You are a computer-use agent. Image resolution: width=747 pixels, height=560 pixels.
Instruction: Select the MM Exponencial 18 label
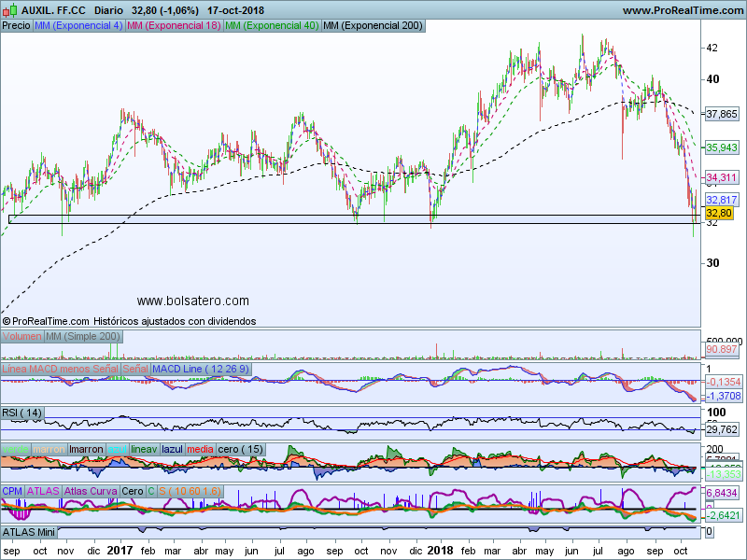[x=174, y=26]
